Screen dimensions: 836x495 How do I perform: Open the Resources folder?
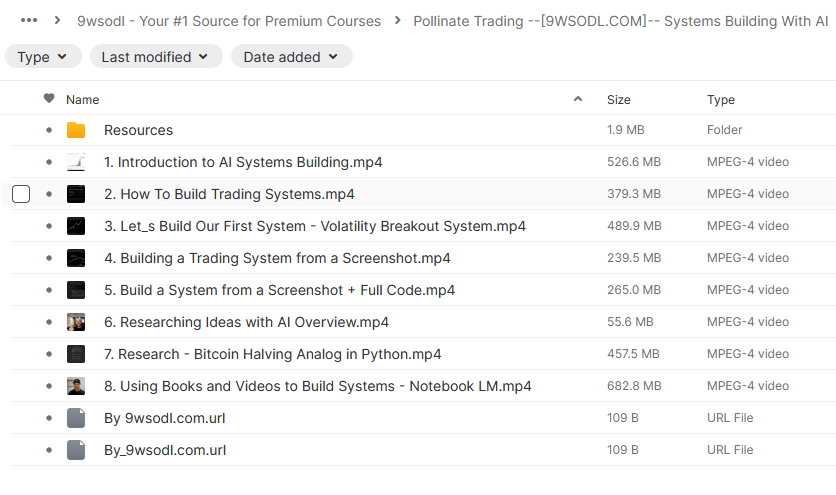pyautogui.click(x=139, y=130)
